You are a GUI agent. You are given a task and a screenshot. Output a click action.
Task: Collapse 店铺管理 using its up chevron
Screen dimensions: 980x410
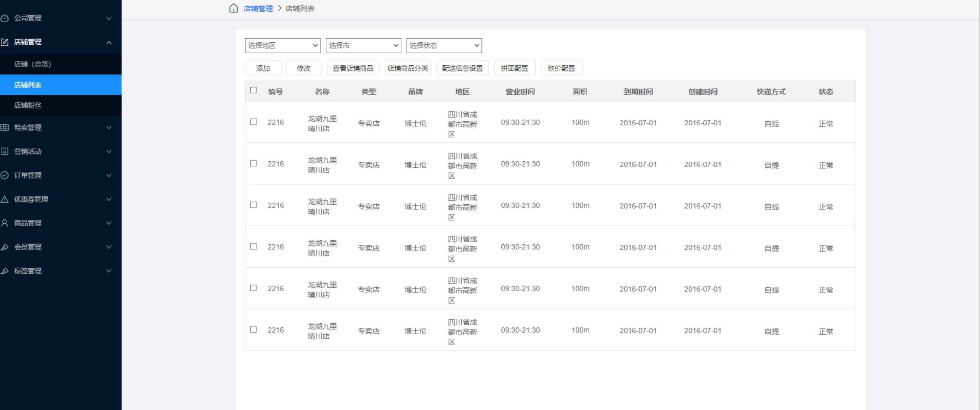(109, 42)
